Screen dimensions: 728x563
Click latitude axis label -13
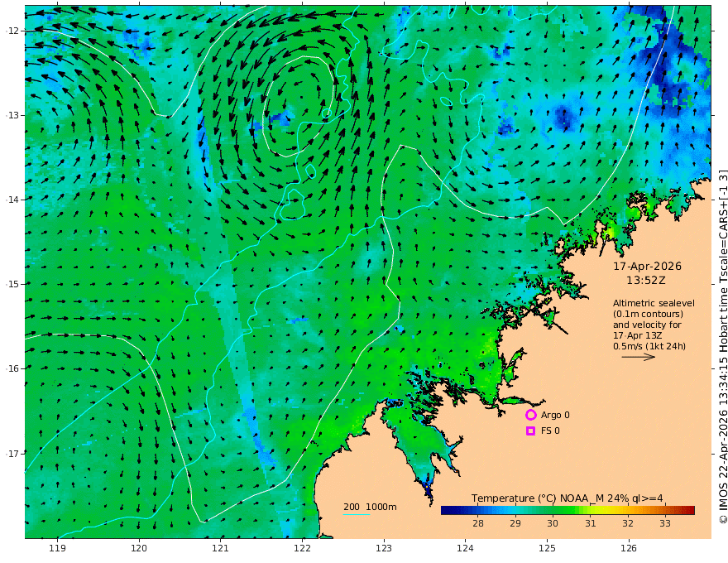tap(12, 115)
